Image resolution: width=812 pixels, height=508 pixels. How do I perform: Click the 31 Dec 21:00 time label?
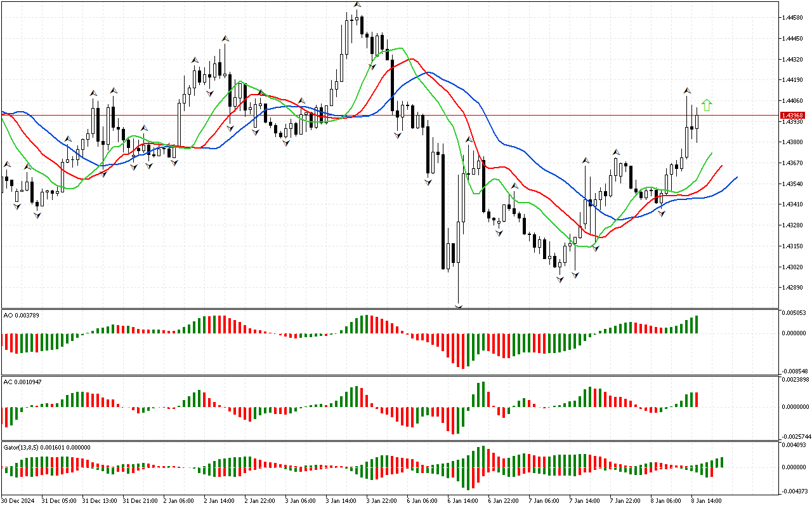[x=140, y=500]
